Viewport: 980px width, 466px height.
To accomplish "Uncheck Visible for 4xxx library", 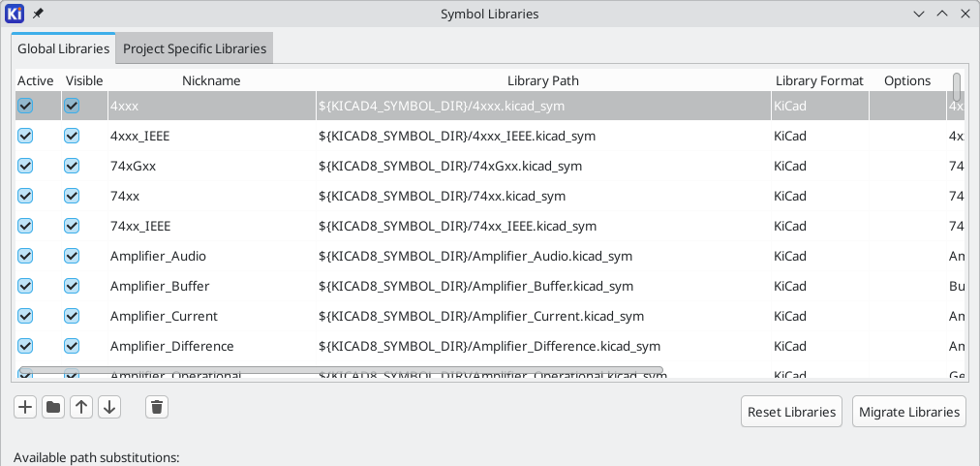I will tap(72, 106).
